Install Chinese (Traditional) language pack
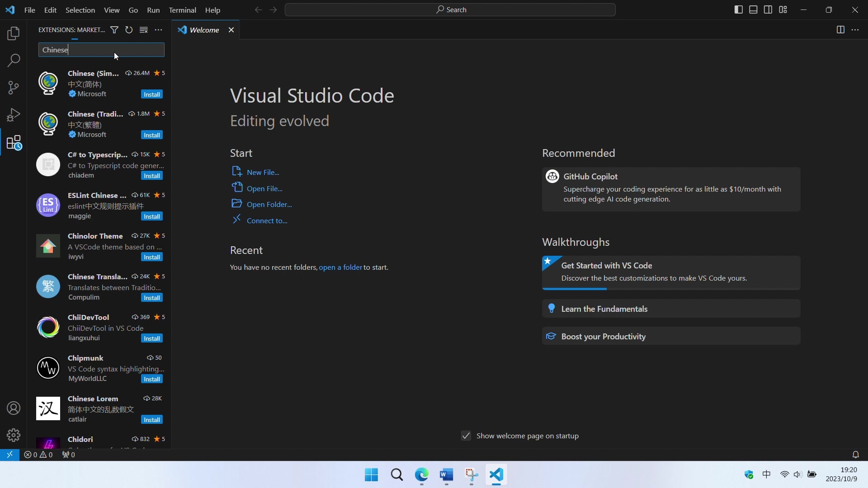Viewport: 868px width, 488px height. pyautogui.click(x=152, y=135)
